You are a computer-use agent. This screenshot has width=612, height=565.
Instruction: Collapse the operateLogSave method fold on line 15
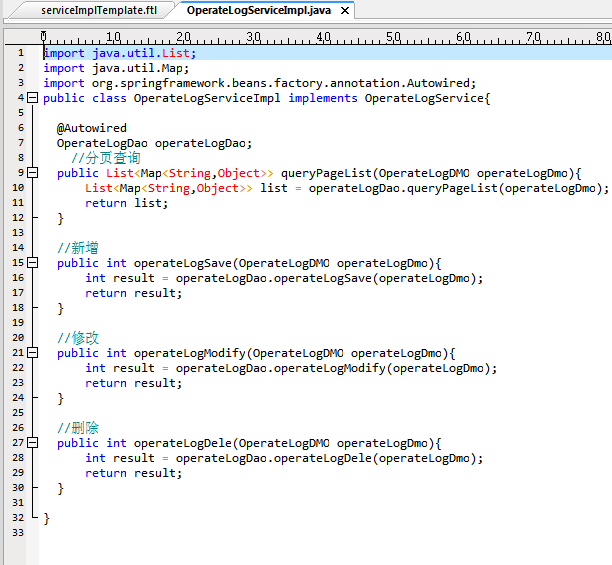coord(33,263)
